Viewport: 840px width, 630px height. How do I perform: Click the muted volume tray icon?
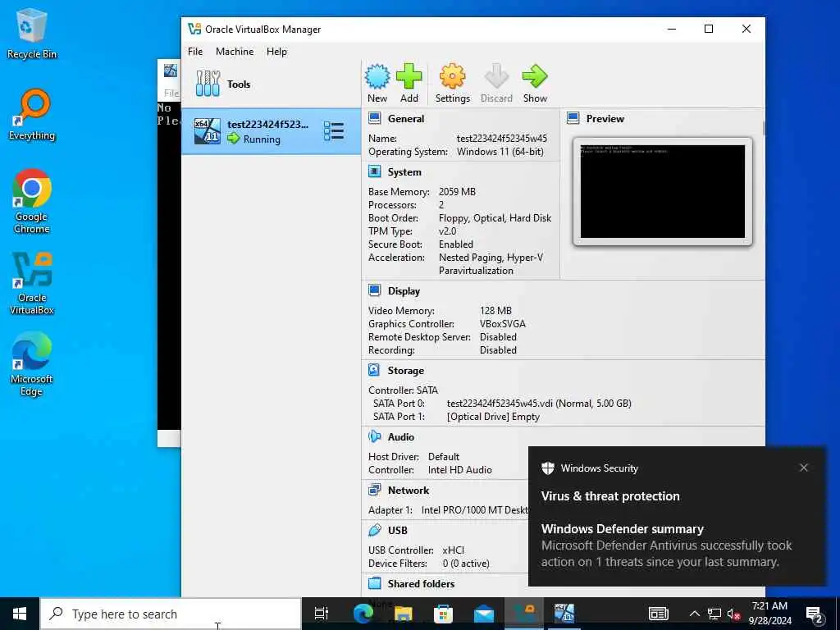click(733, 614)
